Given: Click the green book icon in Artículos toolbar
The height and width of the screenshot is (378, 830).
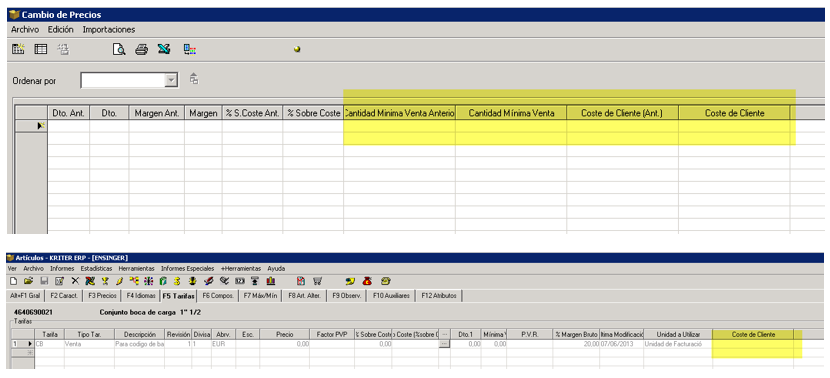Looking at the screenshot, I should (163, 281).
